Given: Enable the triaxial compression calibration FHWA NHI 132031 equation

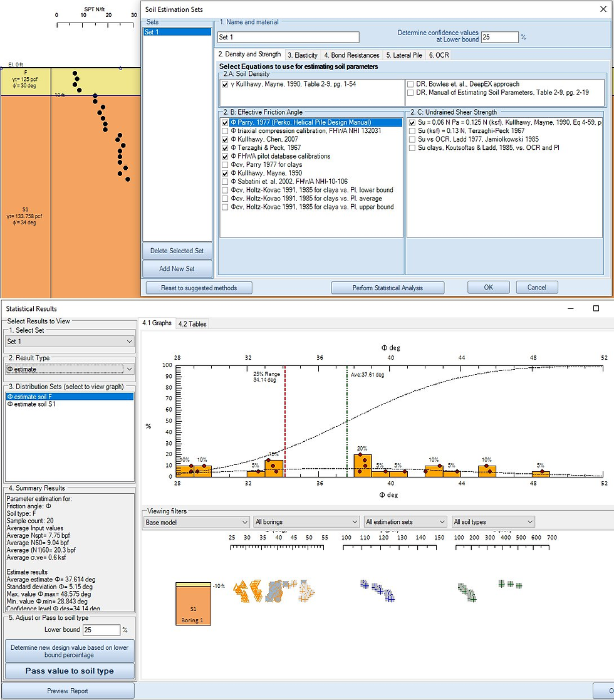Looking at the screenshot, I should click(224, 130).
